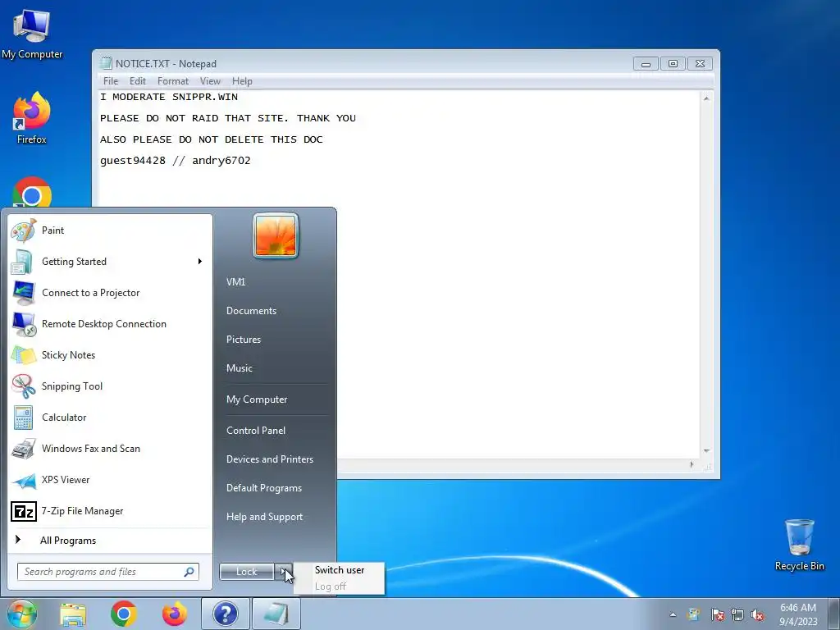Open the shutdown options arrow next to Lock
Screen dimensions: 840x630
[x=283, y=572]
